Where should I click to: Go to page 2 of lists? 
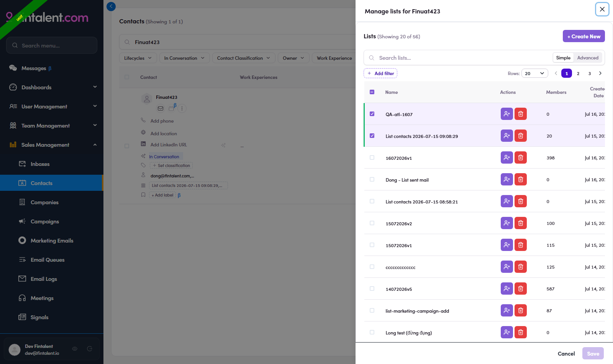(x=578, y=73)
